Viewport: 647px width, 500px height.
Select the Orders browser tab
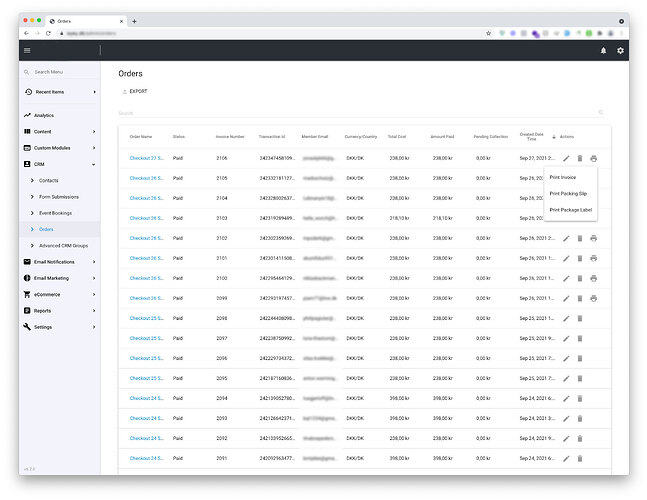(x=87, y=21)
